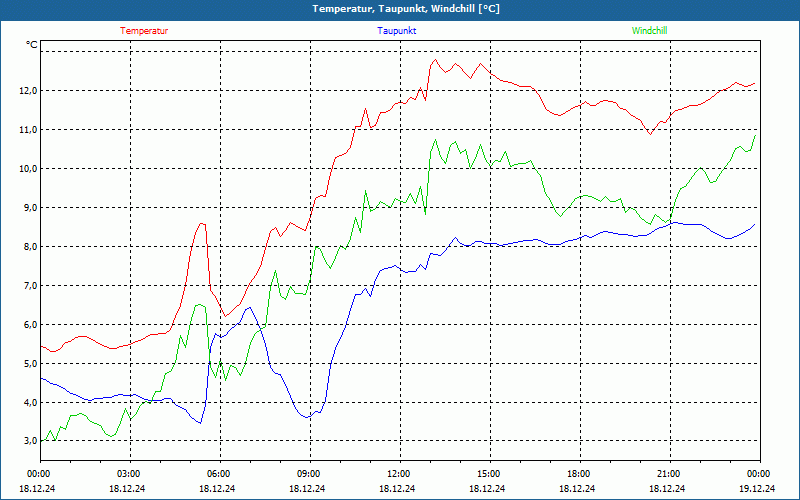Click the 3,0 y-axis value

[x=30, y=441]
